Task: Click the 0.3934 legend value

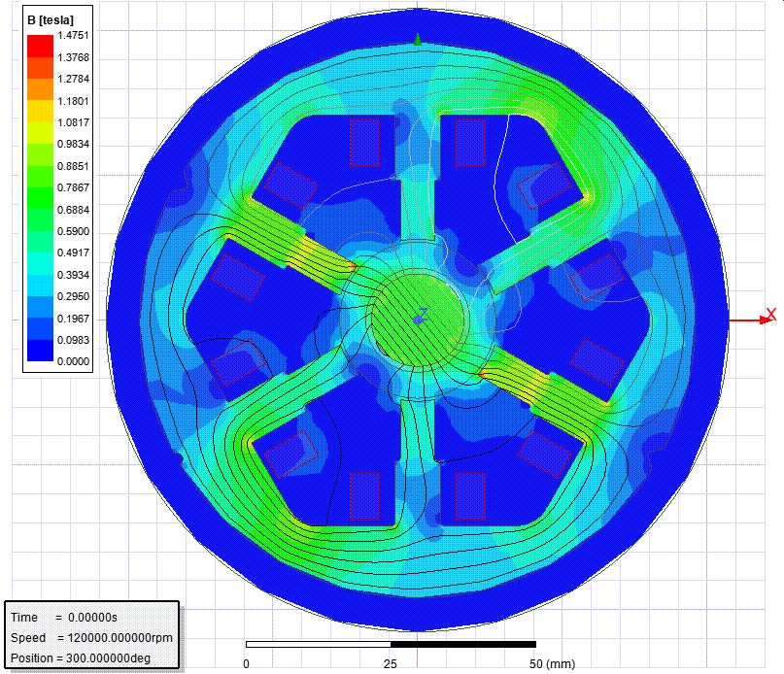Action: click(x=73, y=275)
